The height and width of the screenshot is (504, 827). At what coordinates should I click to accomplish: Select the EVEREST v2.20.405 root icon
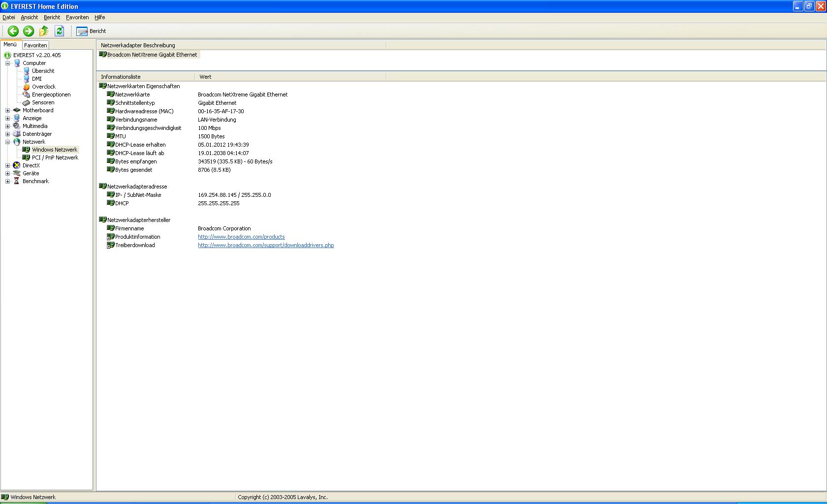click(x=7, y=55)
